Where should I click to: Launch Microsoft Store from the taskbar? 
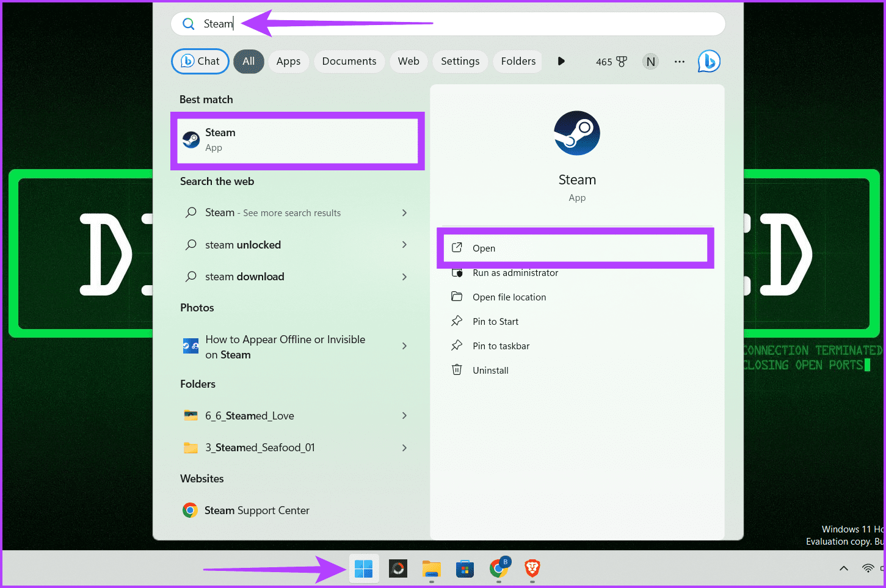[465, 568]
